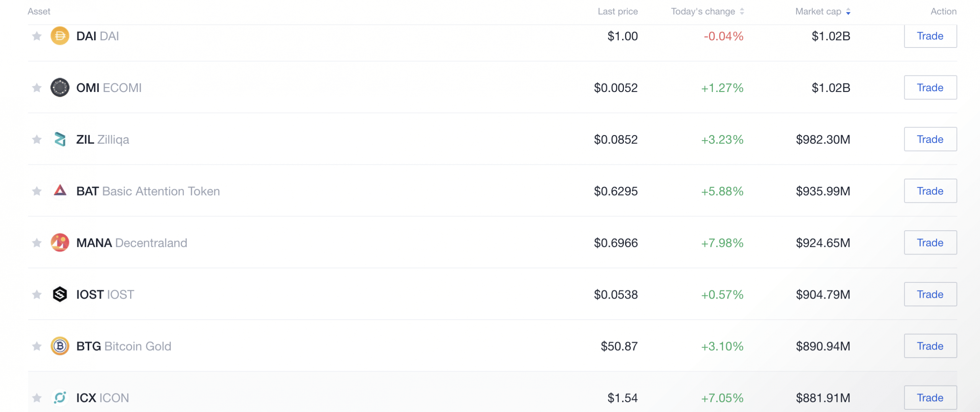Click the Asset column header
Image resolution: width=980 pixels, height=412 pixels.
[39, 11]
